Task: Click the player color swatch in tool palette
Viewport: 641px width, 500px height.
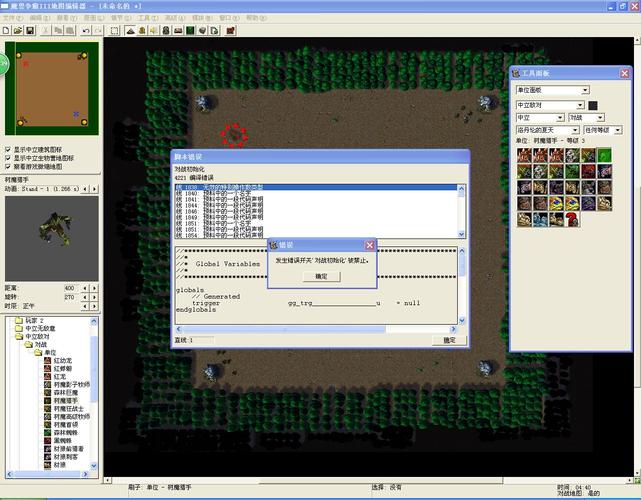Action: [x=593, y=105]
